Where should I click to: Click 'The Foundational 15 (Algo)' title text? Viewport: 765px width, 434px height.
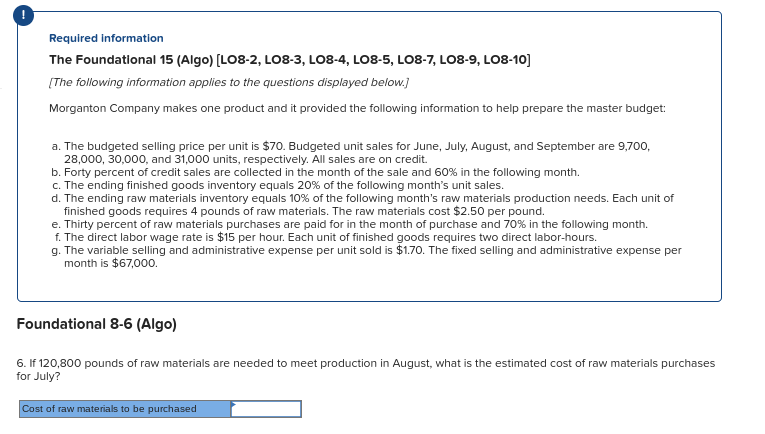[x=124, y=60]
